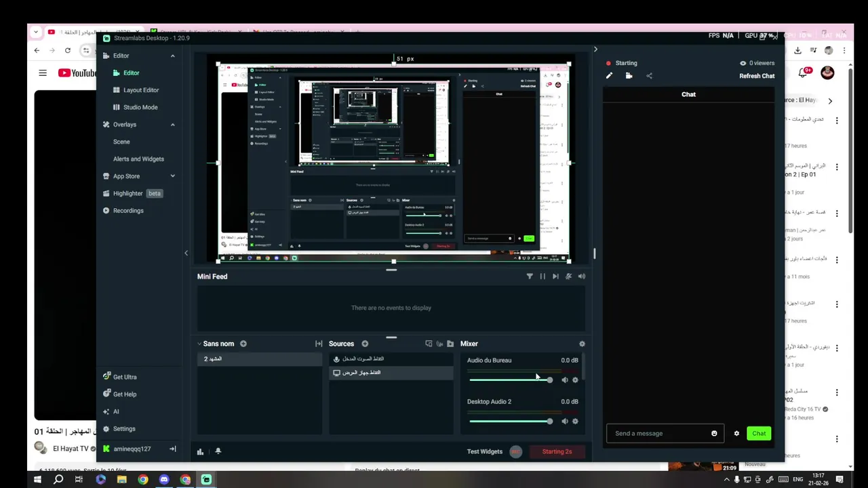Open the Sans nom scene collection dropdown

click(x=217, y=344)
